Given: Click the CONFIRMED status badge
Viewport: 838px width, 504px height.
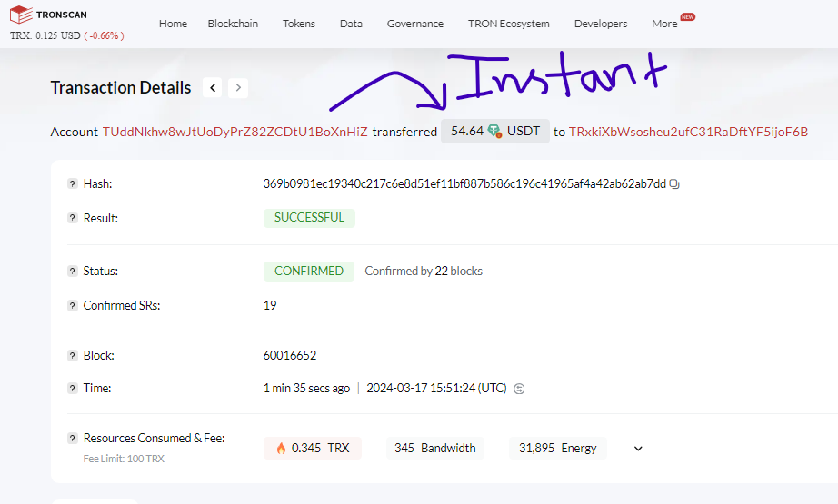Looking at the screenshot, I should [x=309, y=272].
